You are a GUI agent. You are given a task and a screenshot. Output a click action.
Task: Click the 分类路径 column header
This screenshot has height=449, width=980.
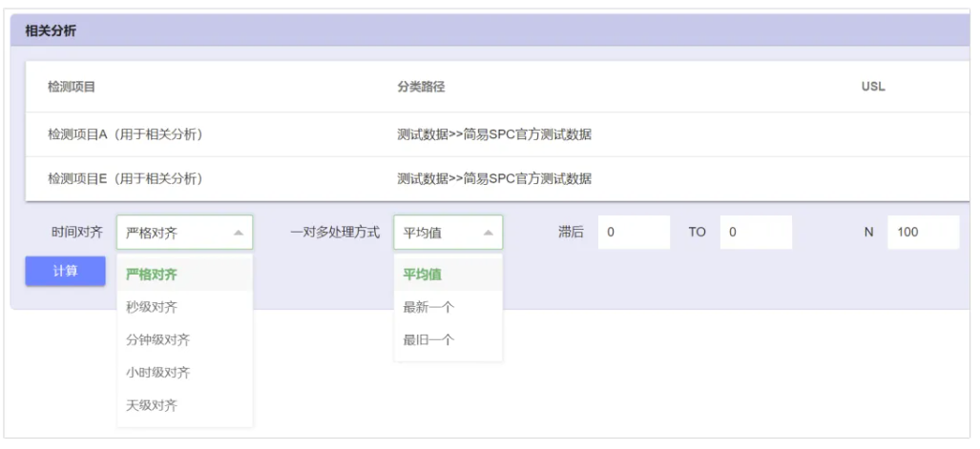click(421, 88)
